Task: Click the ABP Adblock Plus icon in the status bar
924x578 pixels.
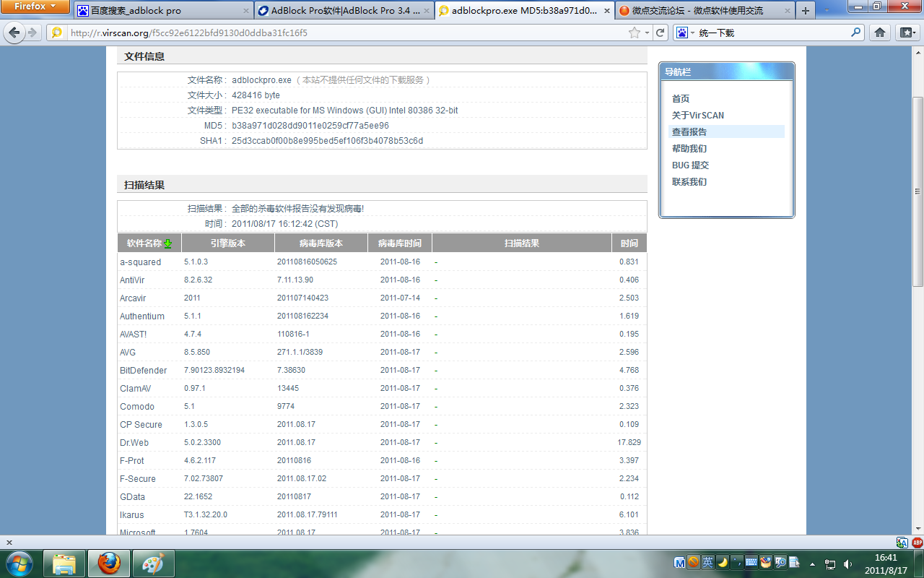Action: tap(917, 543)
